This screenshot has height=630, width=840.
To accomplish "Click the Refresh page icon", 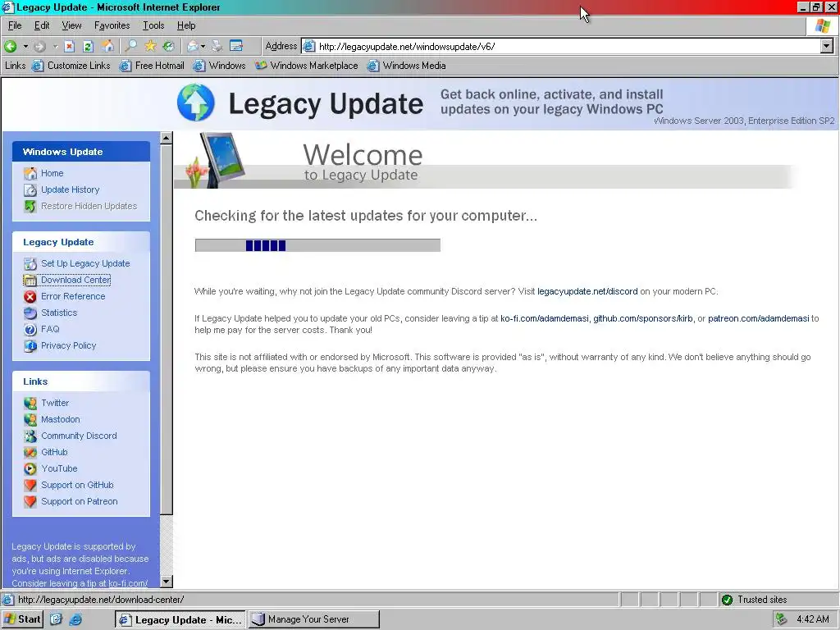I will tap(89, 47).
